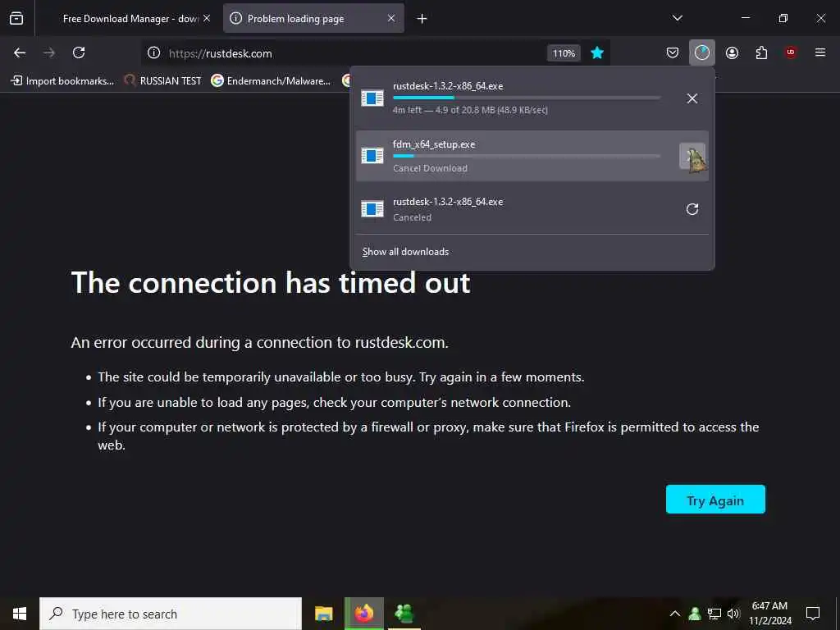Show site information icon in address bar
The height and width of the screenshot is (630, 840).
(x=153, y=52)
